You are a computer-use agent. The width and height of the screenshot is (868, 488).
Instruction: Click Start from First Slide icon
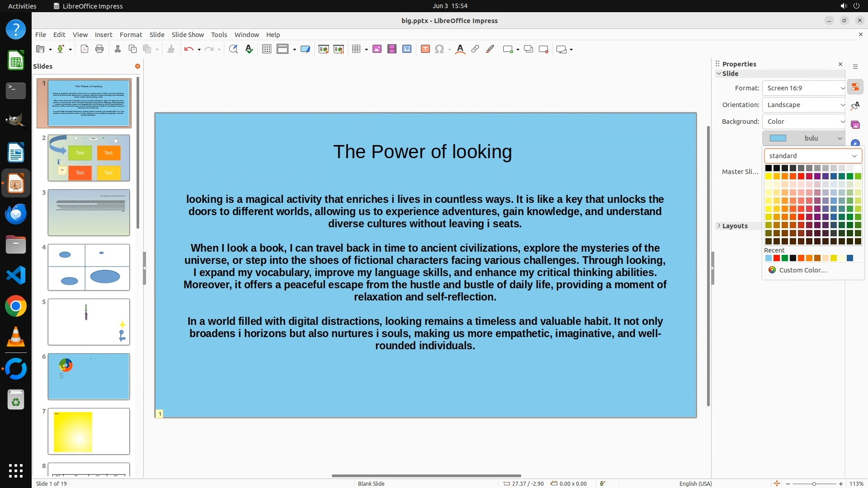[x=323, y=49]
